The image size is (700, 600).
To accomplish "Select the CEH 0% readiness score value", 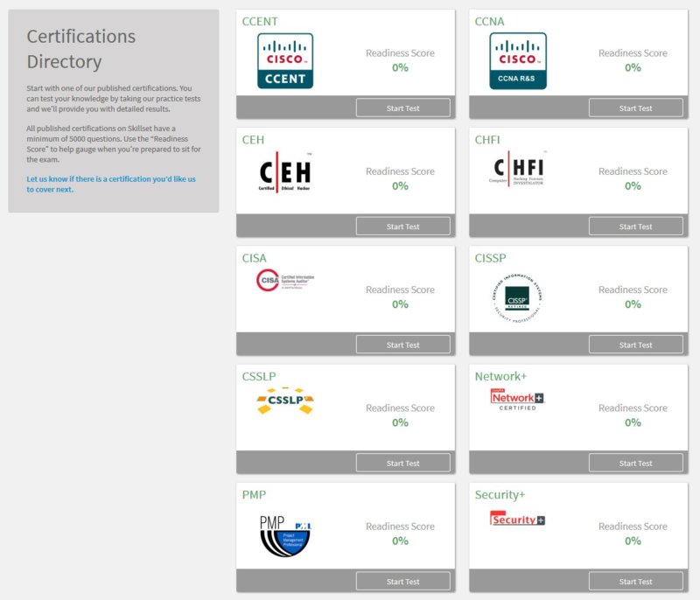I will pyautogui.click(x=400, y=185).
